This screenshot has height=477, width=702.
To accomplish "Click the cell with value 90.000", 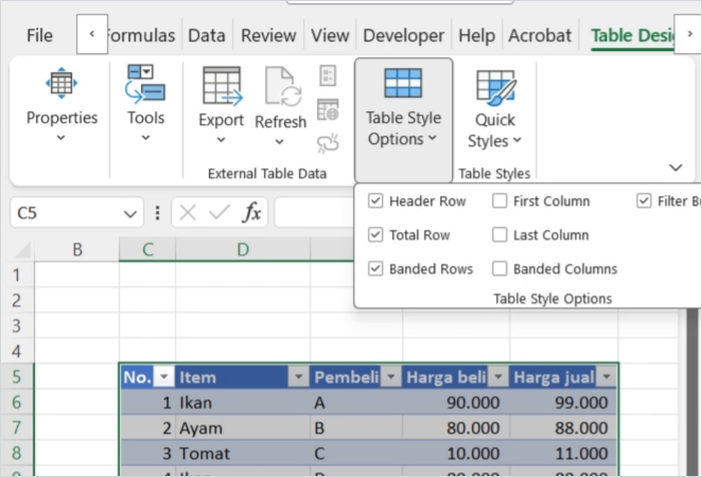I will tap(456, 402).
